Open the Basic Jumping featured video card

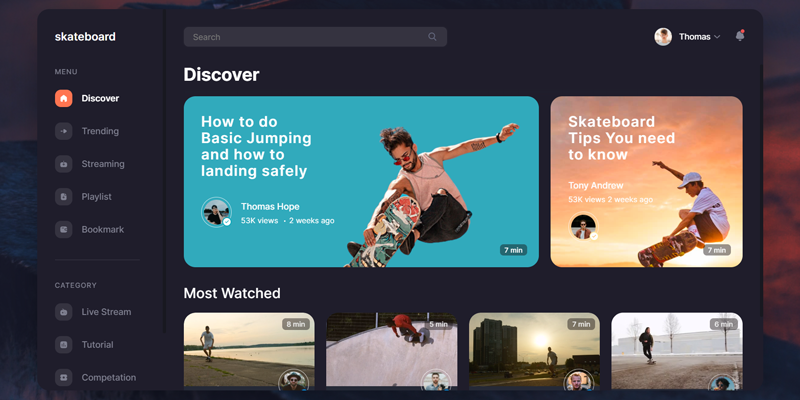tap(360, 181)
